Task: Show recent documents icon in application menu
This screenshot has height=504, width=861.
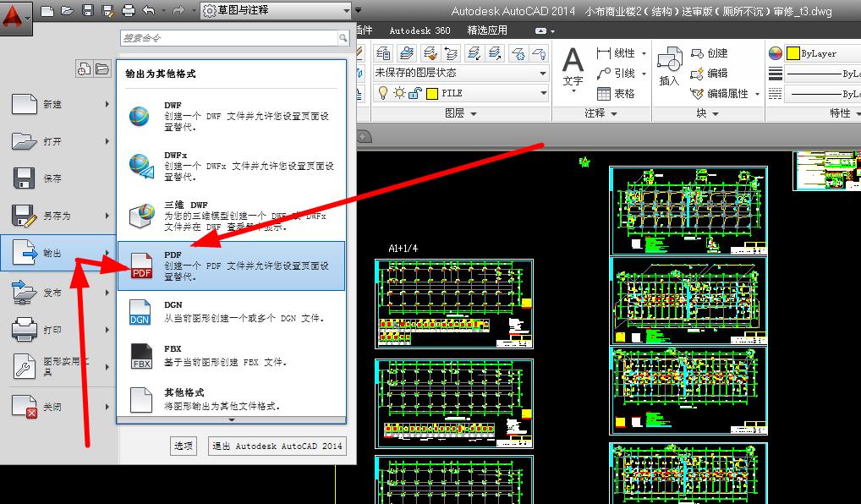Action: 84,68
